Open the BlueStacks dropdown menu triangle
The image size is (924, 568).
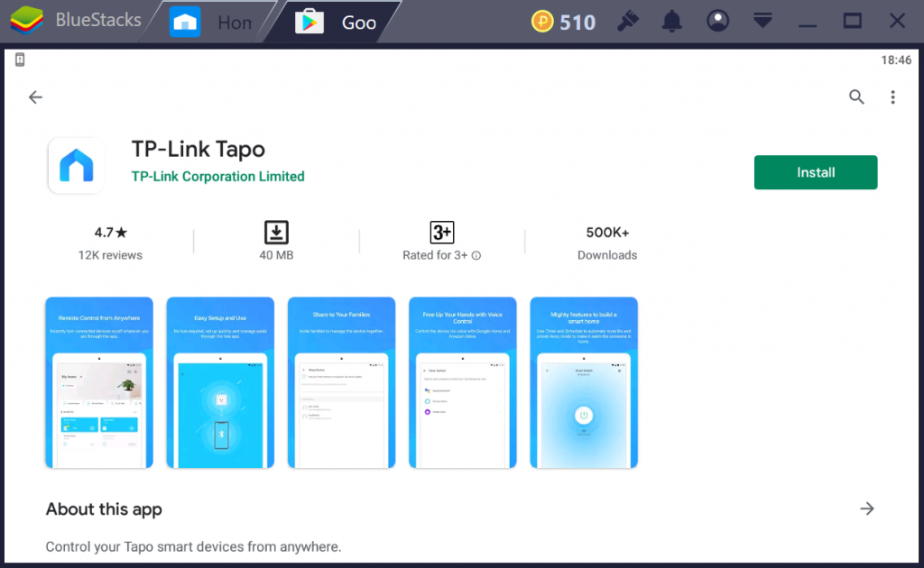[762, 22]
